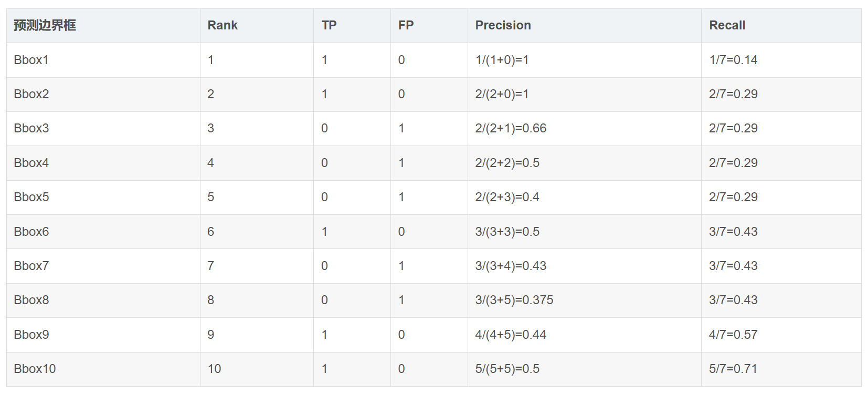Click recall value 4/7=0.57
Image resolution: width=868 pixels, height=394 pixels.
tap(733, 335)
